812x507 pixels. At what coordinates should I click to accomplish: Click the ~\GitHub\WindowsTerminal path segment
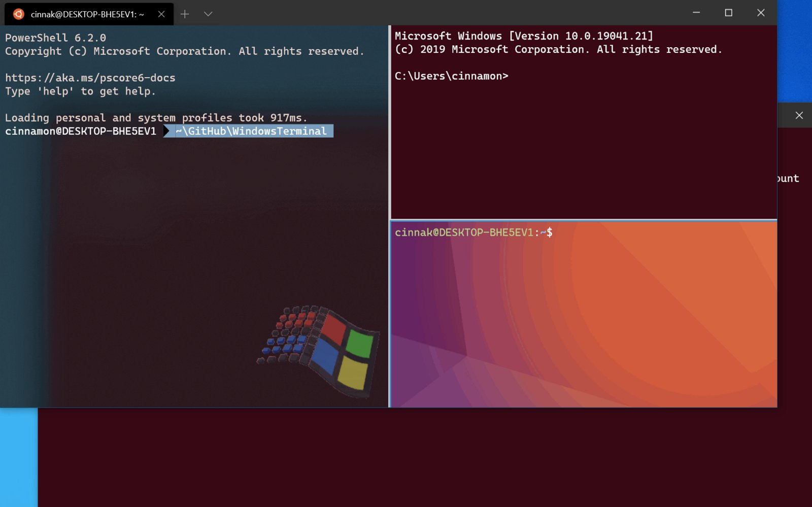(251, 131)
